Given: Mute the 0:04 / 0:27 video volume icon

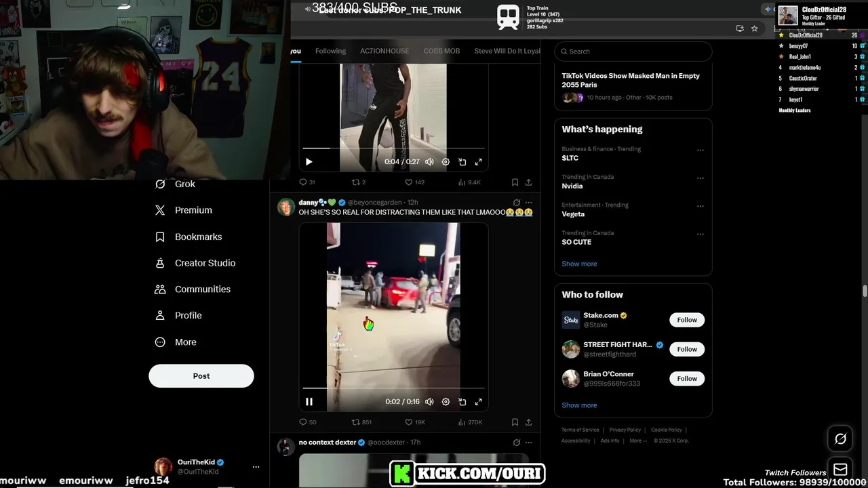Looking at the screenshot, I should tap(429, 162).
